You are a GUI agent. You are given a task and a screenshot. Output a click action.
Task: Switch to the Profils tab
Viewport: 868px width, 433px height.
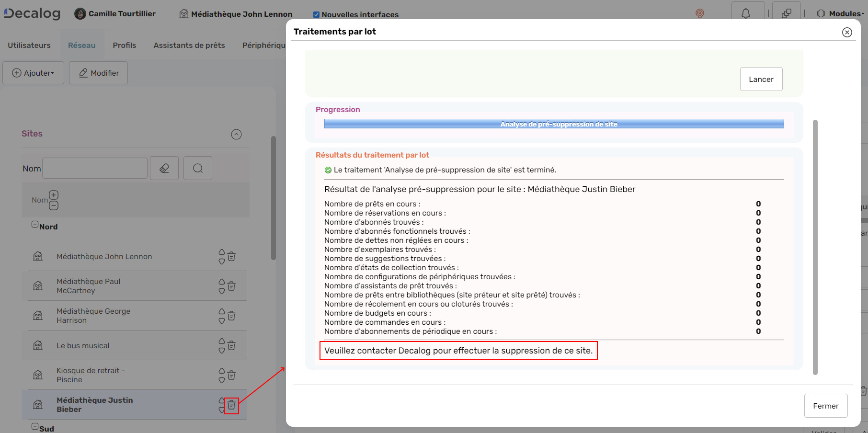(125, 45)
